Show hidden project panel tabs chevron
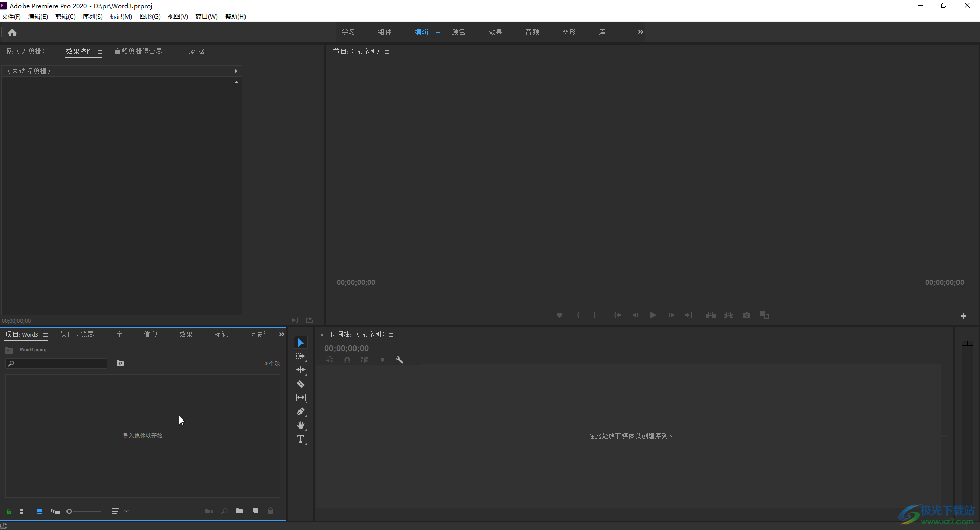The image size is (980, 530). pos(281,334)
